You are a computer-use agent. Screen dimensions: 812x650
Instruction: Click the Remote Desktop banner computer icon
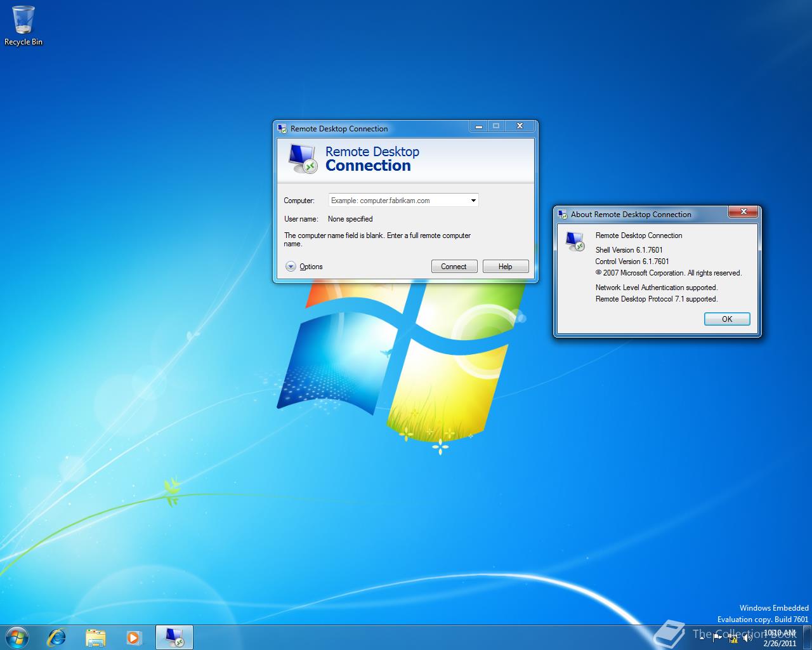click(x=302, y=159)
